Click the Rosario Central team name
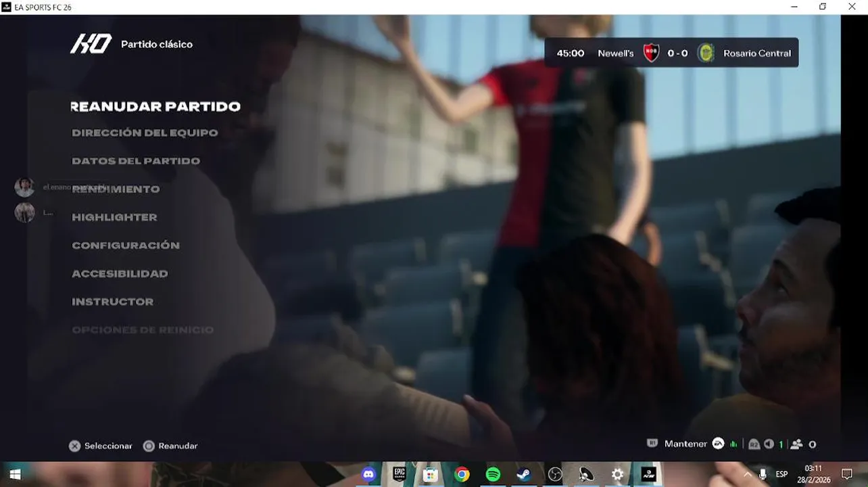 [x=756, y=53]
